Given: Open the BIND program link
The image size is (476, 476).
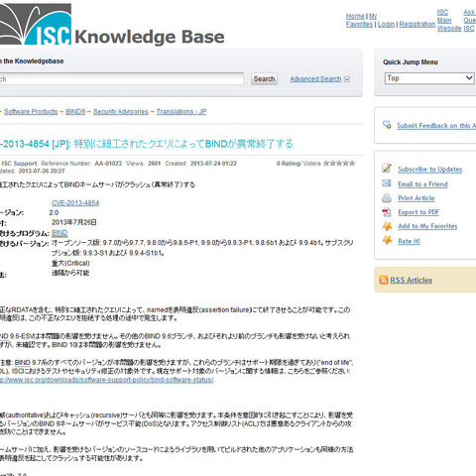Looking at the screenshot, I should 59,233.
